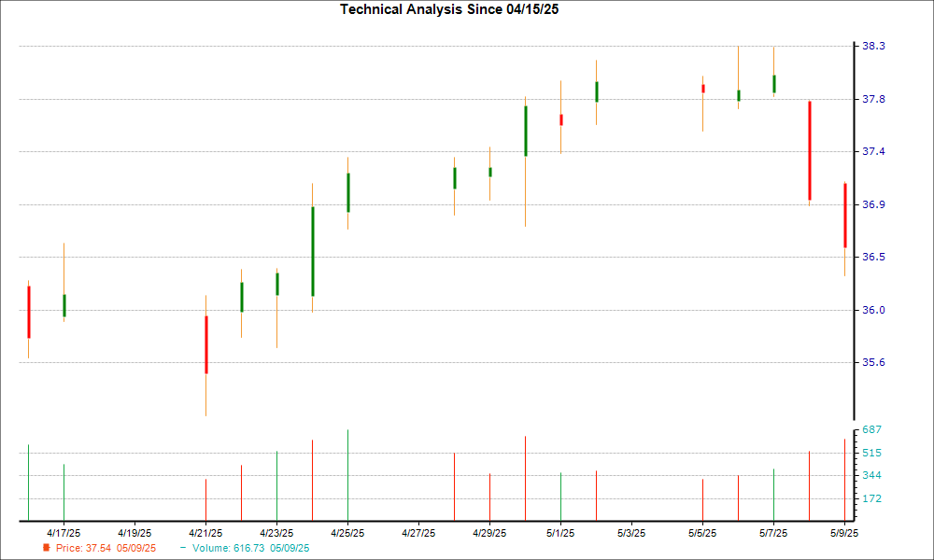Select the red candlestick on 5/8/25
The height and width of the screenshot is (560, 934).
pos(808,149)
